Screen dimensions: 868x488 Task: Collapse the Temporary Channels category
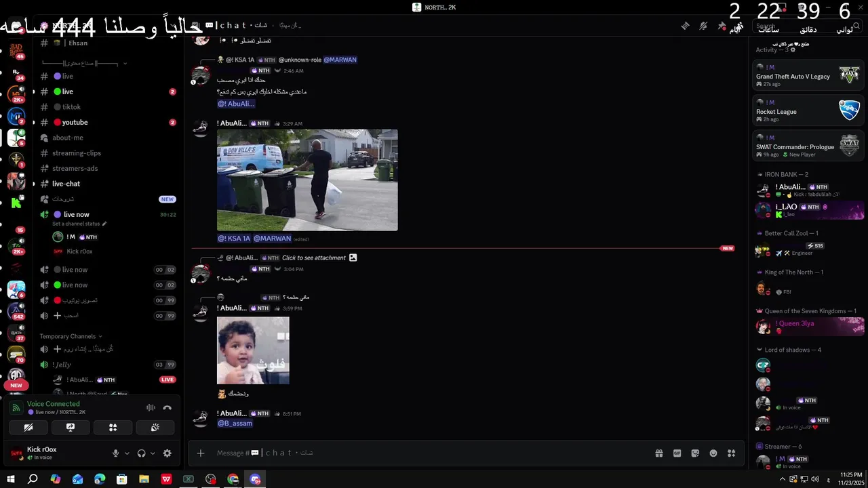71,336
